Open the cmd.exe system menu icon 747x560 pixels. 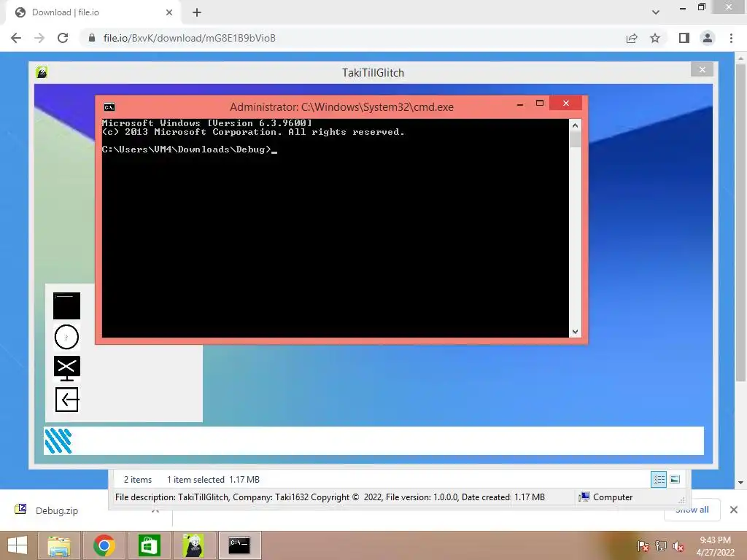click(109, 107)
